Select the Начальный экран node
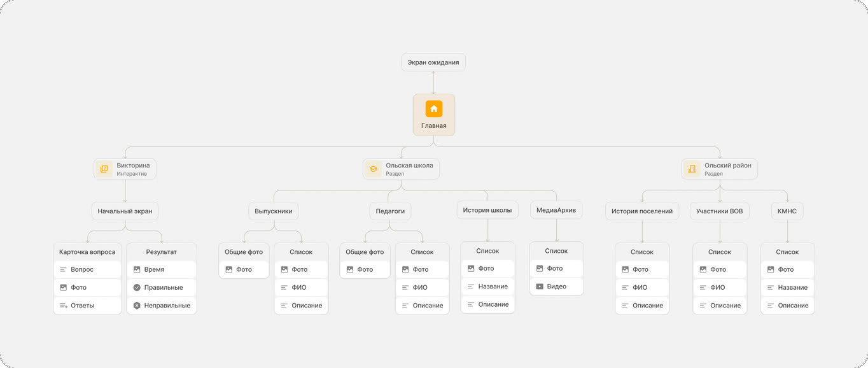This screenshot has width=868, height=368. click(x=125, y=211)
